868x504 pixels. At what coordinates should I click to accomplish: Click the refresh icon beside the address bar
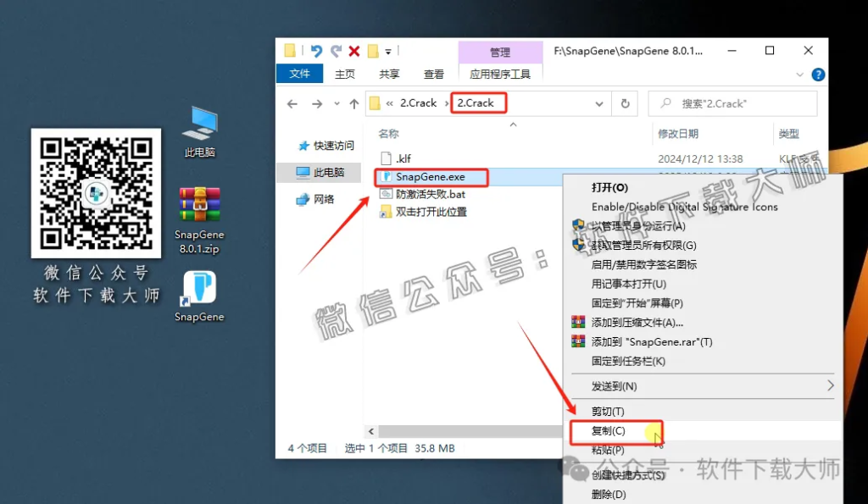(624, 102)
